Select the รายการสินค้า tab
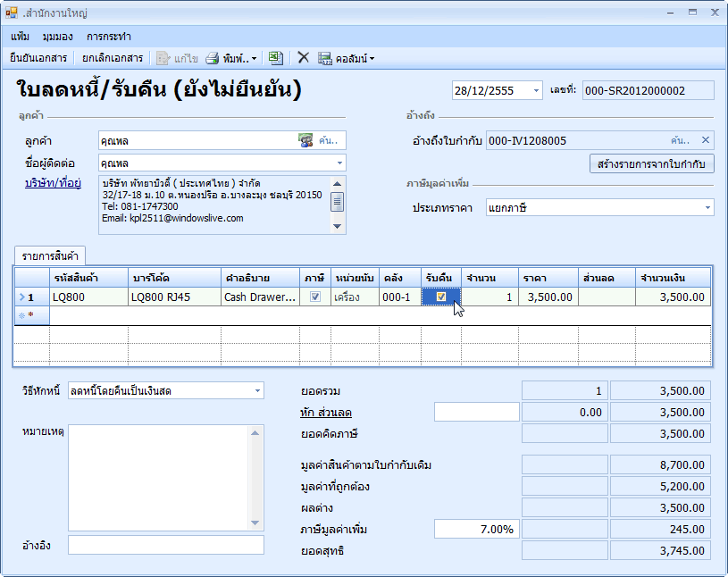 (50, 255)
